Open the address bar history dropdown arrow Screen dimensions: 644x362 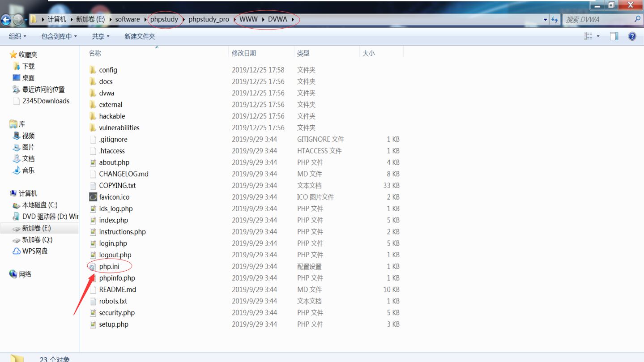(x=545, y=19)
